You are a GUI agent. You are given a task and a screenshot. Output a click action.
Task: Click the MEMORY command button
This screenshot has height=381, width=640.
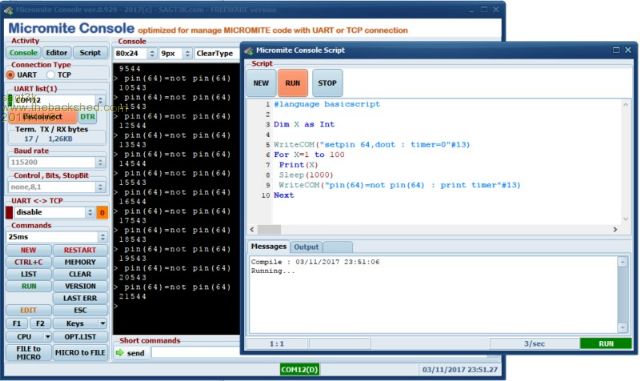point(80,262)
